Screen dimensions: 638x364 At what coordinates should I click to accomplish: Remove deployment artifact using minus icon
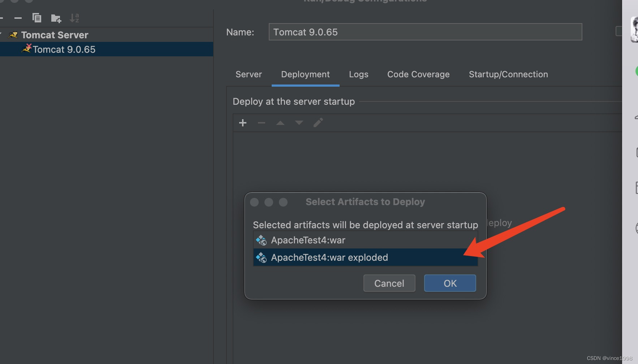(262, 123)
